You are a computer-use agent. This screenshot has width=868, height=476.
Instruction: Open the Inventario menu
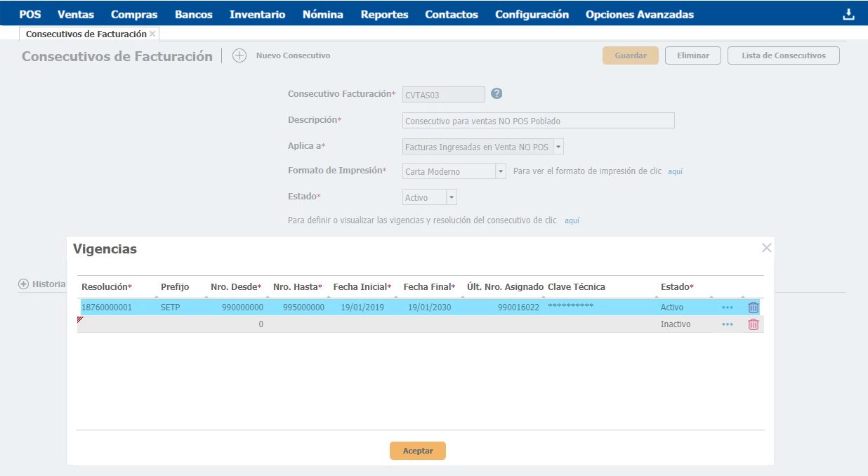coord(257,14)
